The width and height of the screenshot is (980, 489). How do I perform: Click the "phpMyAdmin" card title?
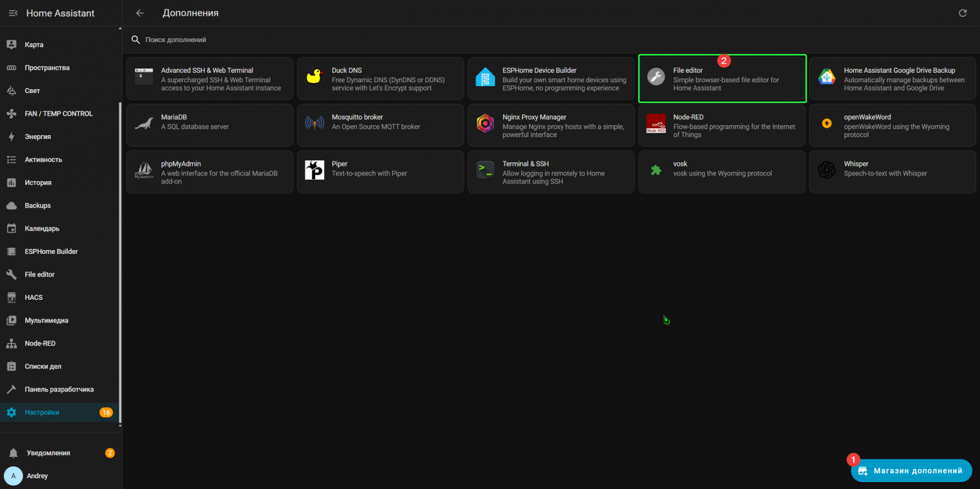point(181,163)
